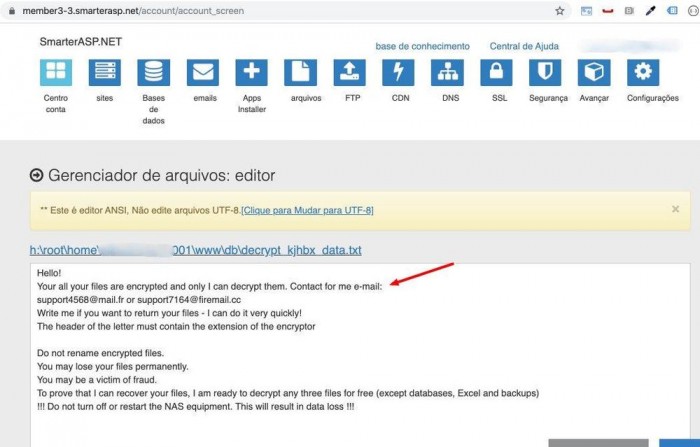The image size is (700, 447).
Task: Click the arrow icon beside Gerenciador de arquivos
Action: pos(37,175)
